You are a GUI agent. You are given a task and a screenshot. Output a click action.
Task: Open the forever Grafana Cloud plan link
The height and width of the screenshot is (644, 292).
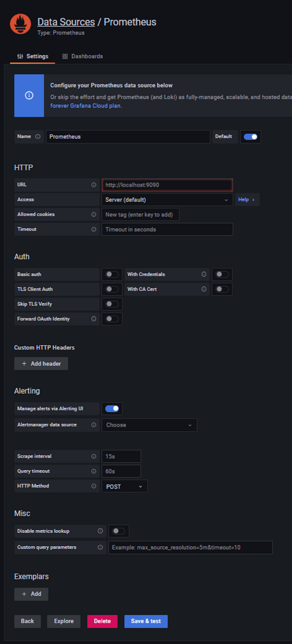coord(85,106)
